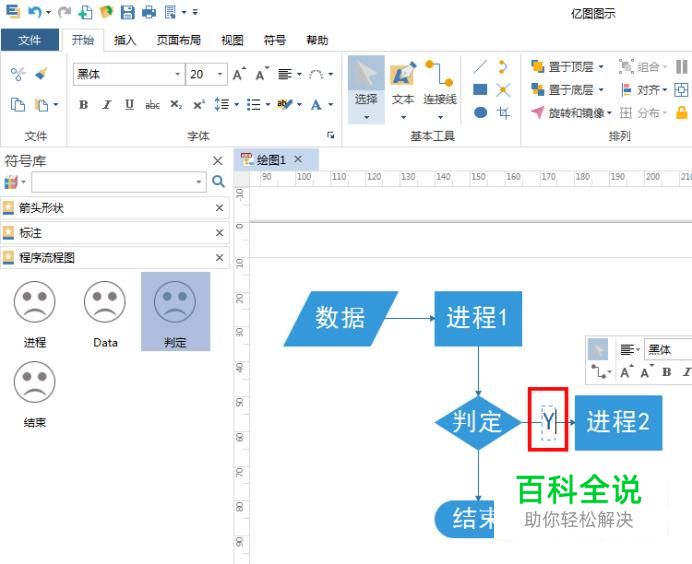This screenshot has height=564, width=692.
Task: Toggle italic formatting in ribbon
Action: tap(106, 105)
